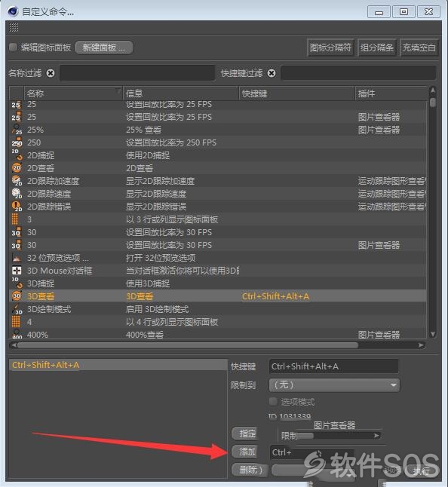The height and width of the screenshot is (487, 448).
Task: Sort by the 名称 column header
Action: [x=73, y=93]
